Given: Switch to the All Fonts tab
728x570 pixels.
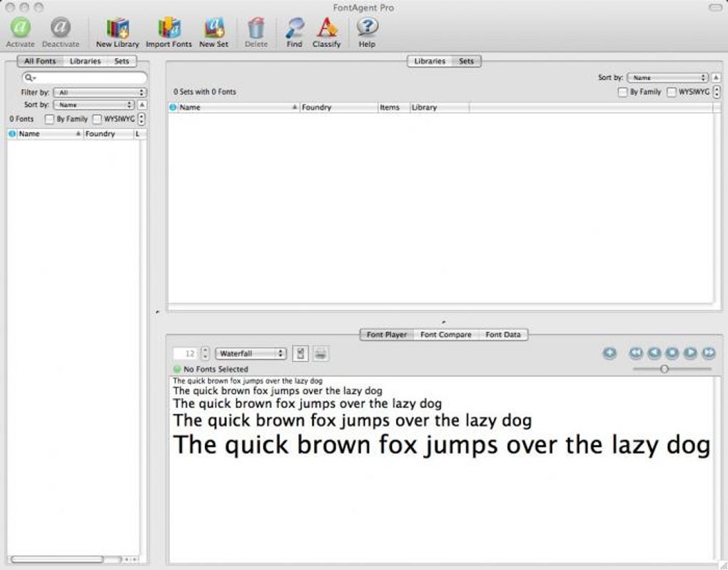Looking at the screenshot, I should coord(40,61).
